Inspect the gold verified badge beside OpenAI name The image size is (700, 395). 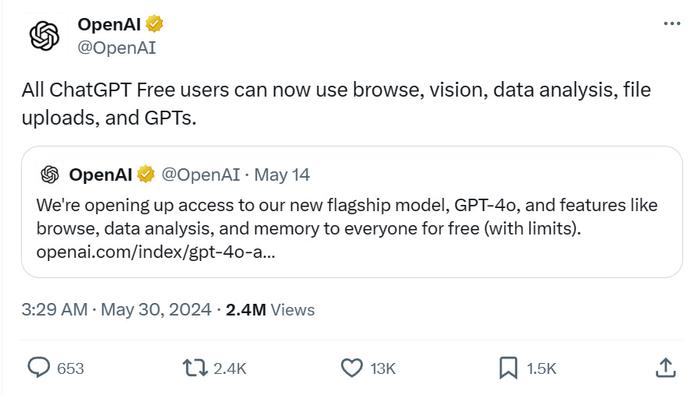154,24
